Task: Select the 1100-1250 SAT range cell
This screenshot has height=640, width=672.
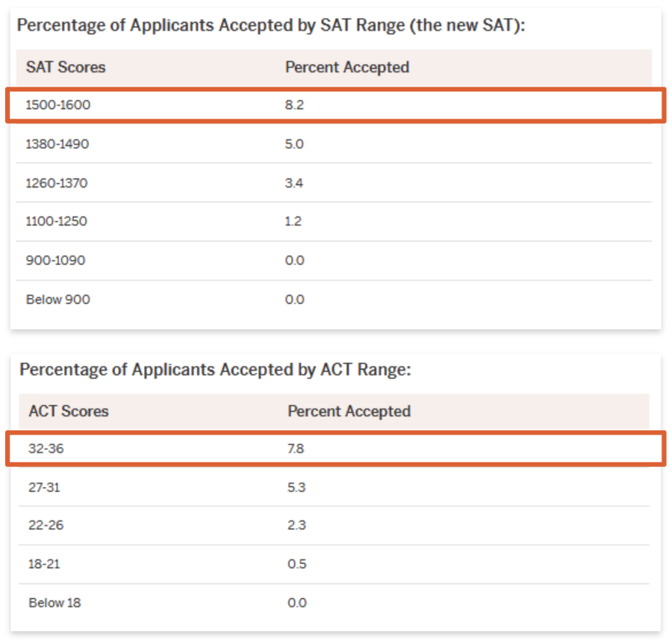Action: coord(56,221)
